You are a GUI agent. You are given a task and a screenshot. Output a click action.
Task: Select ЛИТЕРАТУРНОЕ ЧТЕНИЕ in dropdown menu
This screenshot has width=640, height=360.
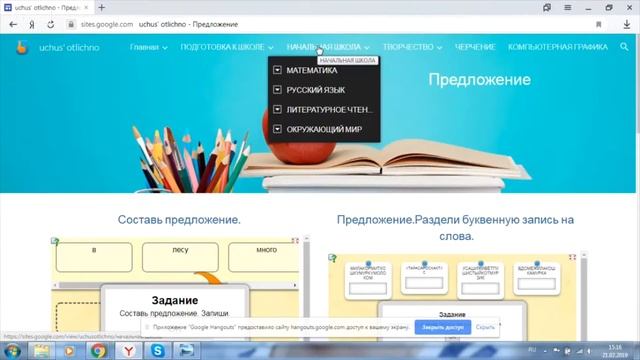pos(329,109)
